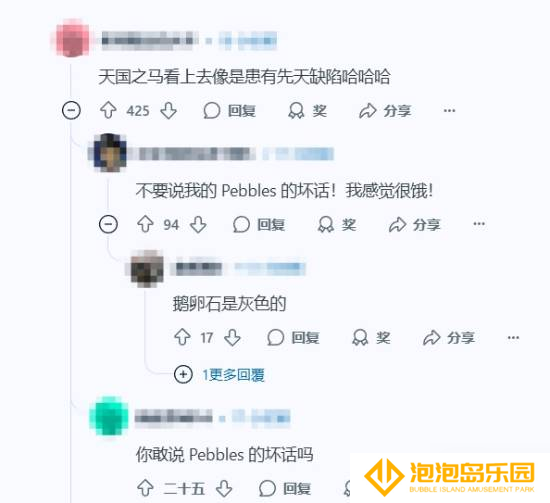The height and width of the screenshot is (503, 550).
Task: Reply to the 我感觉很饿 comment
Action: (259, 224)
